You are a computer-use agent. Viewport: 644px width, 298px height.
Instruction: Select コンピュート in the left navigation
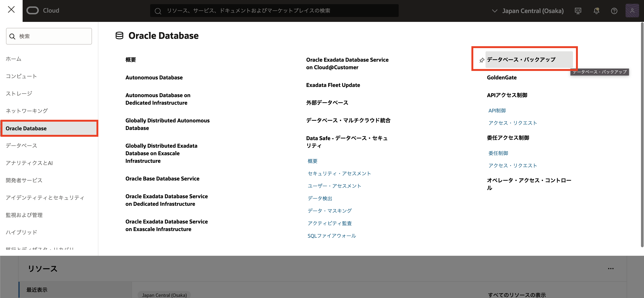pos(21,76)
